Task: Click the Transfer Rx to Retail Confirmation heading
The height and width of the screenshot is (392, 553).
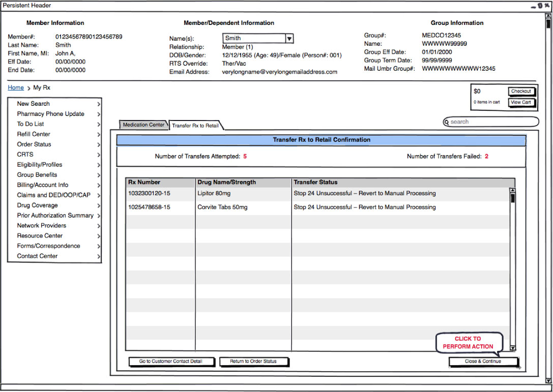Action: pos(322,140)
